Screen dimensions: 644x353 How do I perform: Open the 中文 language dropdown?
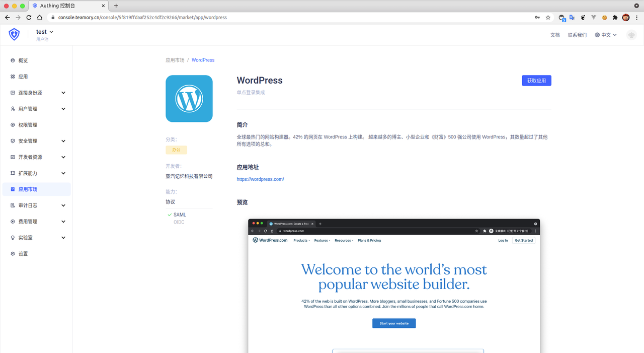[x=606, y=35]
